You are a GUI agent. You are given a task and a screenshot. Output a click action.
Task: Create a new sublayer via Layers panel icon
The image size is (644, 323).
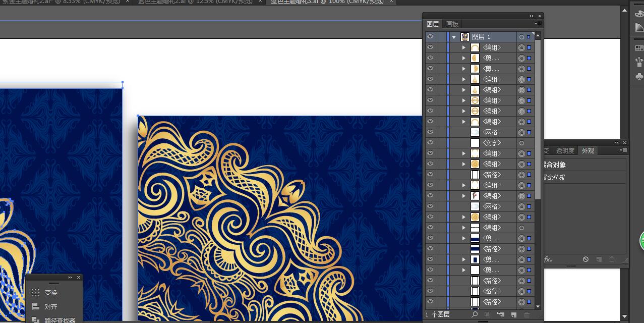tap(501, 314)
